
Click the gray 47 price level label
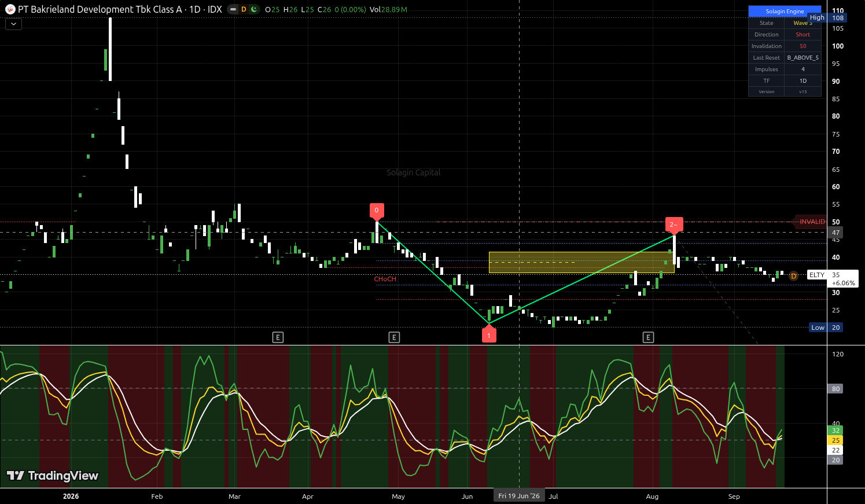835,233
